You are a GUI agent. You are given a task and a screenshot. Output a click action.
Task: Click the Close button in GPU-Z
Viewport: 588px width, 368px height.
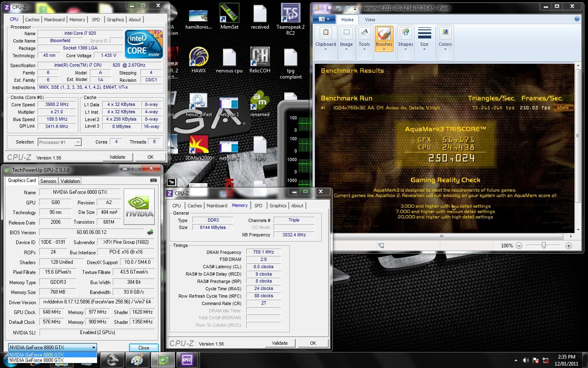click(144, 348)
